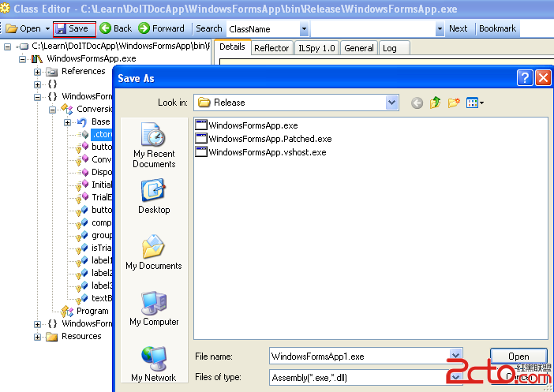Select WindowsFormsApp.vshost.exe in file list
The width and height of the screenshot is (554, 392).
point(260,152)
